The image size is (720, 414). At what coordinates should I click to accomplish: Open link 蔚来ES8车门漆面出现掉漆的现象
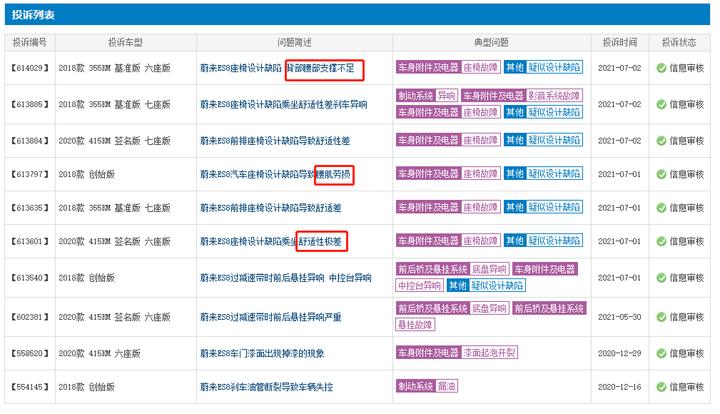[262, 353]
